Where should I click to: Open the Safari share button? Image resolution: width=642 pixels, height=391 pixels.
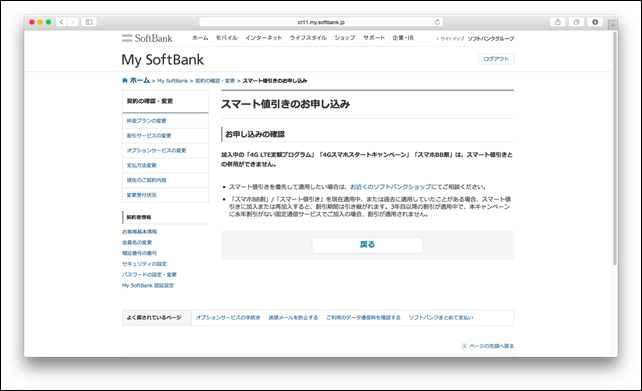(x=558, y=22)
